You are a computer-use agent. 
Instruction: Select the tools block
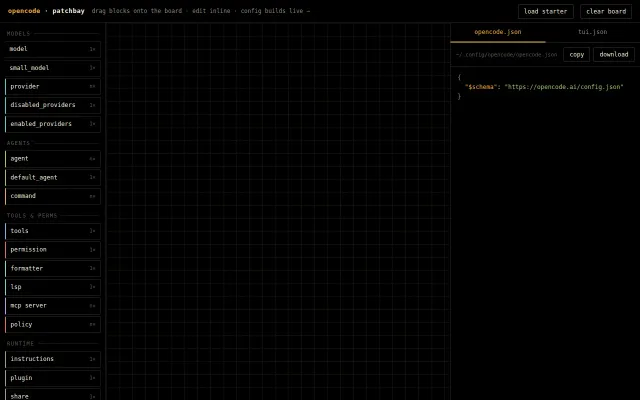[53, 231]
